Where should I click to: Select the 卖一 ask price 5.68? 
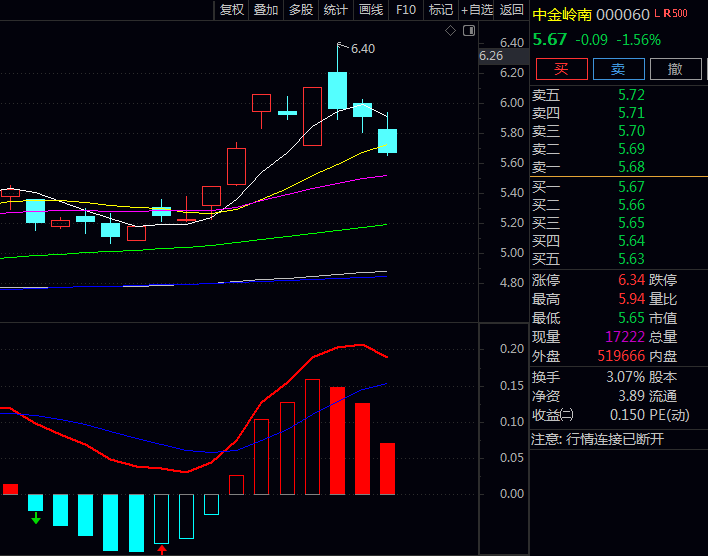pos(631,167)
